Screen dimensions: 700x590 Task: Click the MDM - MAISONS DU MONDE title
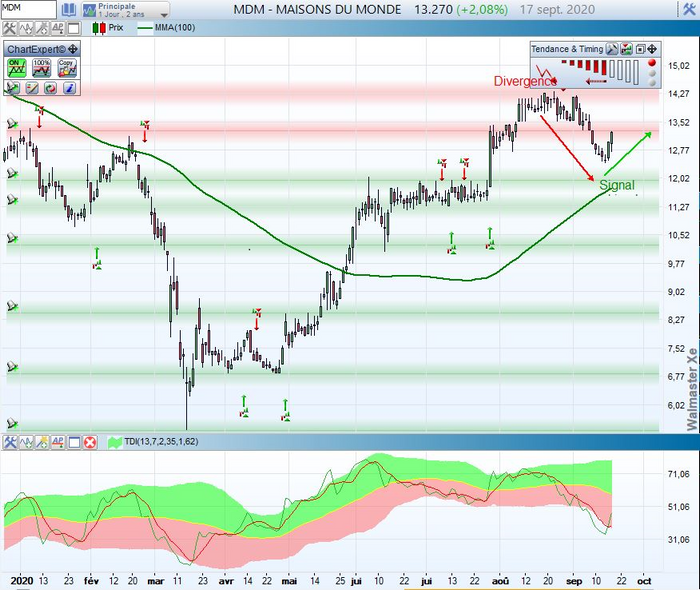317,9
